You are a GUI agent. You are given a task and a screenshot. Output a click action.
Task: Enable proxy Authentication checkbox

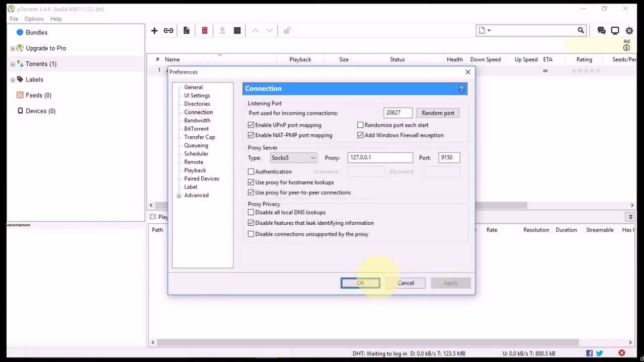[x=251, y=171]
